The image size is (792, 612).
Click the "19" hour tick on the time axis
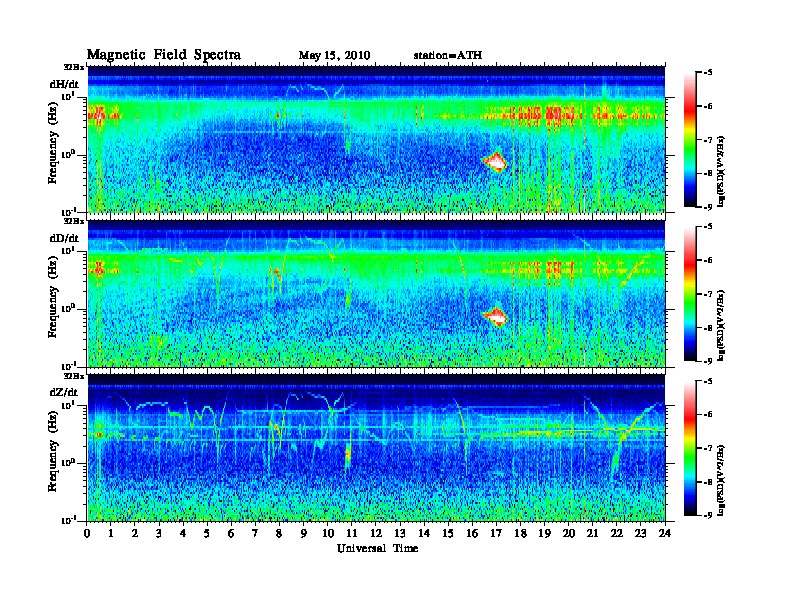(x=544, y=533)
